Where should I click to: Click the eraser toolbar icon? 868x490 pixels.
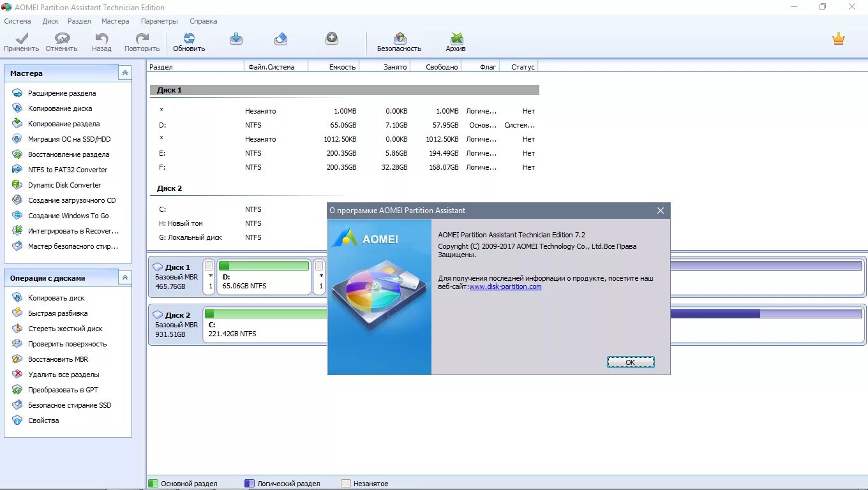281,38
